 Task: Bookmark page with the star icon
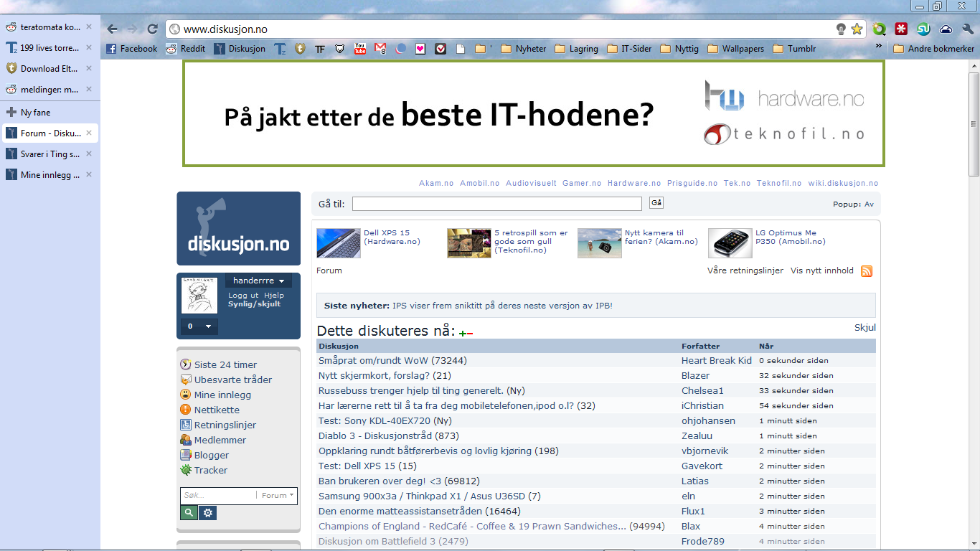click(x=857, y=29)
